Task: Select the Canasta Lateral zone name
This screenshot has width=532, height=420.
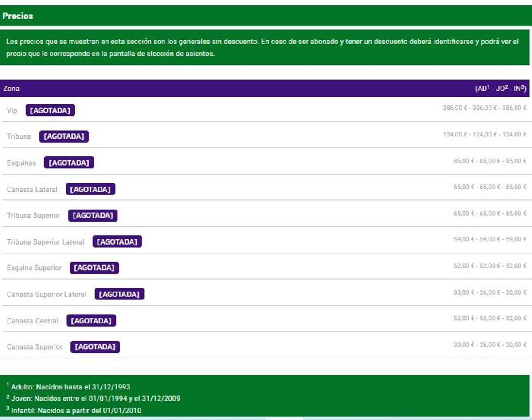Action: click(32, 190)
